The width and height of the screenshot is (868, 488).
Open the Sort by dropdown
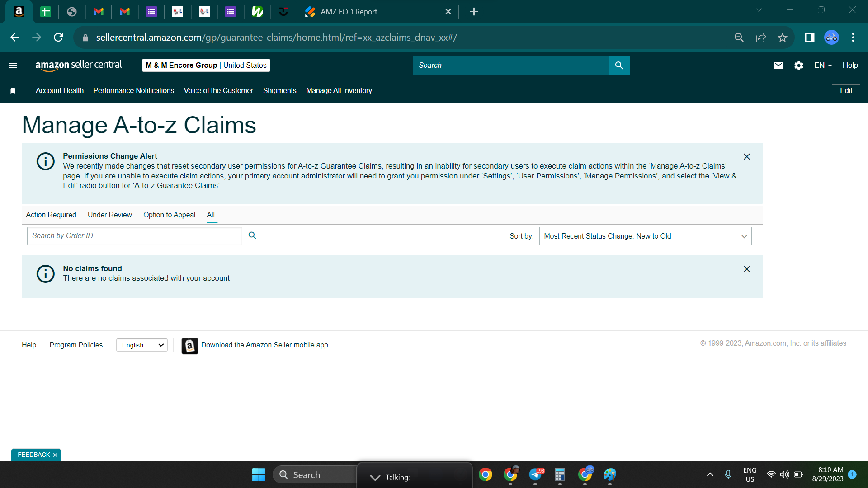[x=645, y=236]
